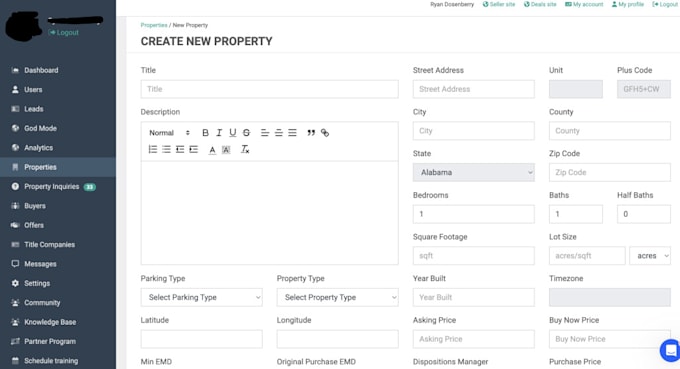Click the County input field
The width and height of the screenshot is (680, 369).
point(610,131)
